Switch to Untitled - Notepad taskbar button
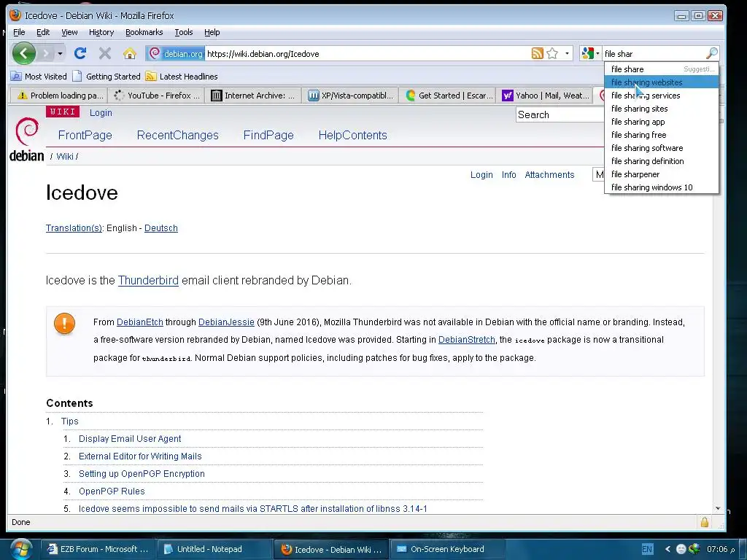The image size is (747, 560). point(214,549)
